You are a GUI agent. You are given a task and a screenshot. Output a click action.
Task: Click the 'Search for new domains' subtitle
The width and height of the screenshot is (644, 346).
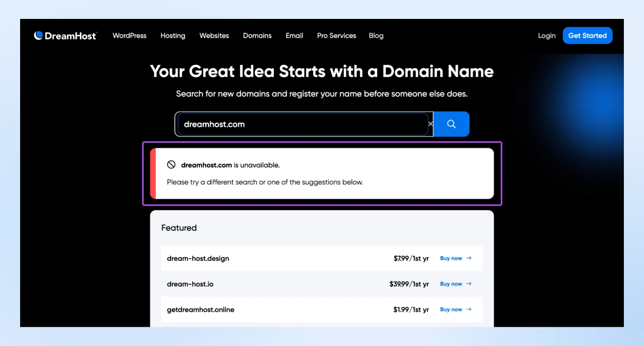coord(322,94)
